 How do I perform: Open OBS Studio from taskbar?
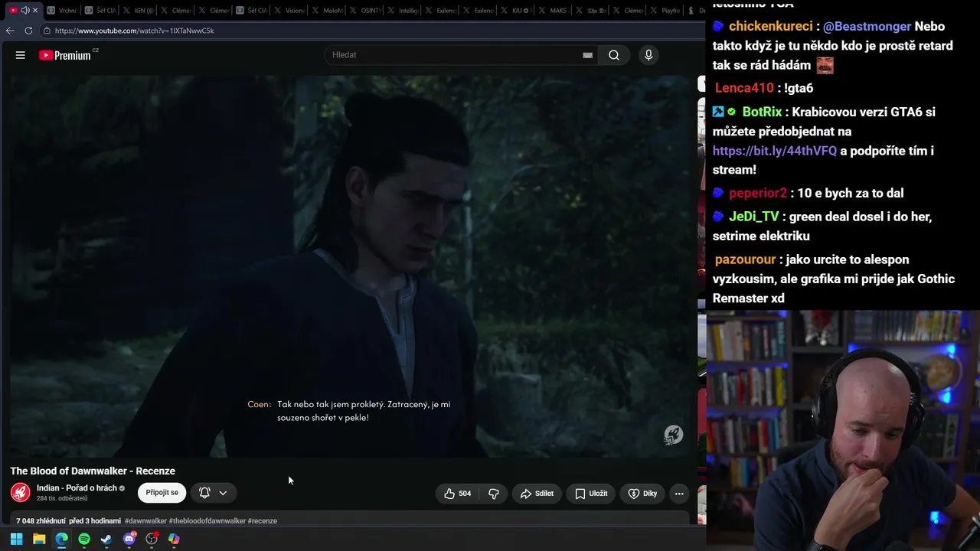click(x=152, y=539)
